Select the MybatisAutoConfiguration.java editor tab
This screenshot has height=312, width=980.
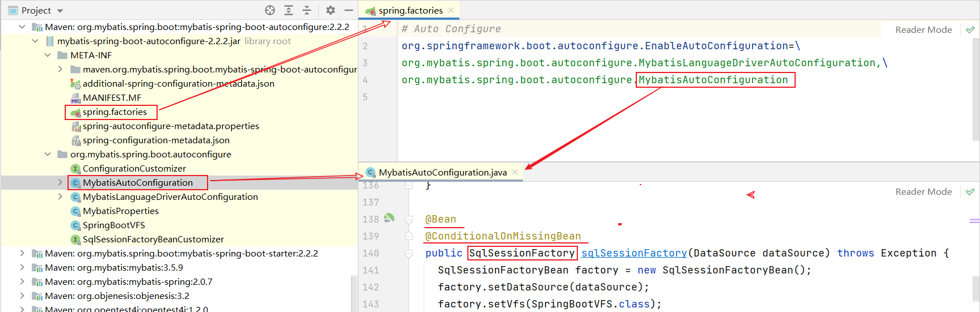(442, 173)
